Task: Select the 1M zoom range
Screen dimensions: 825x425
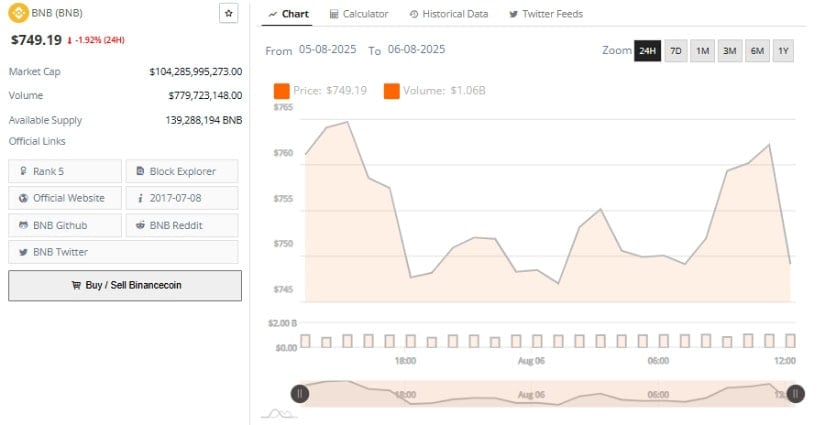Action: pyautogui.click(x=702, y=51)
